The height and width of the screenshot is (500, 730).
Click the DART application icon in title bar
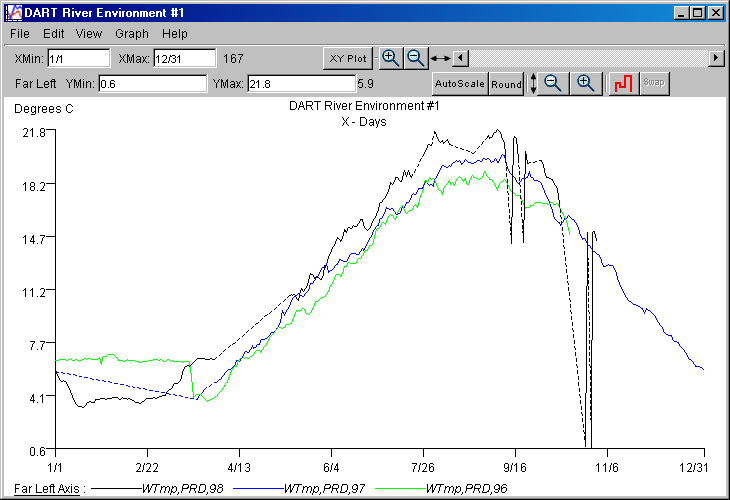(x=12, y=12)
